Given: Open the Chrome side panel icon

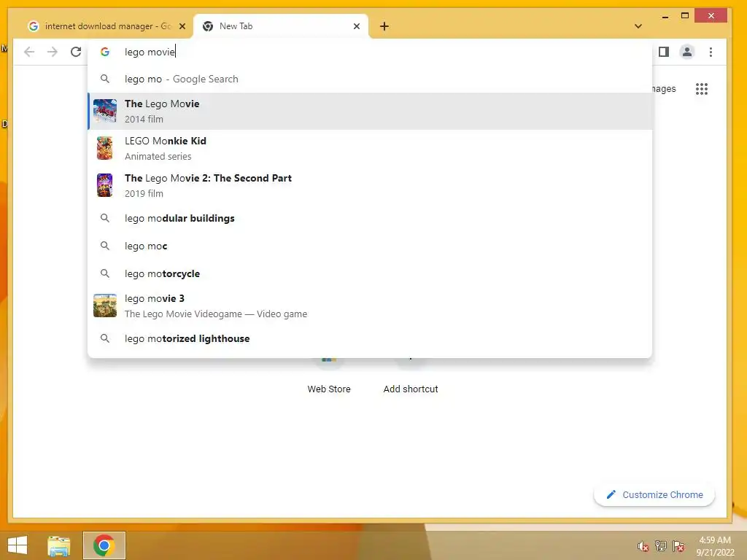Looking at the screenshot, I should [664, 52].
